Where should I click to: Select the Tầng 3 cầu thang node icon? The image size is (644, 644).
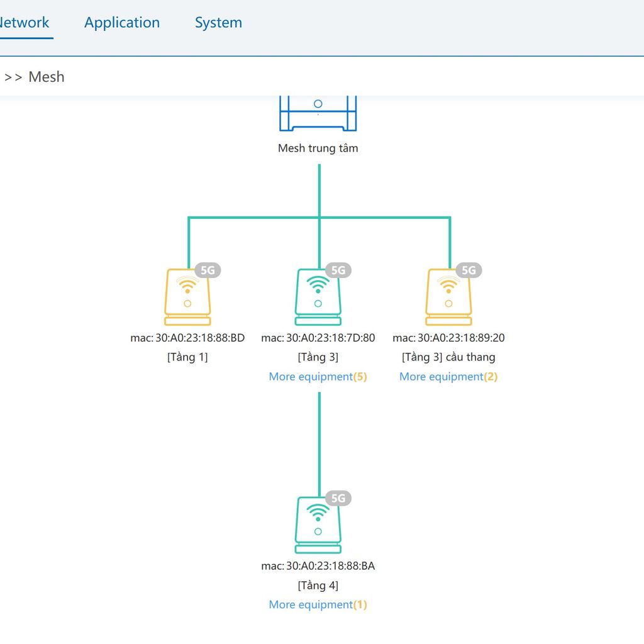point(448,297)
